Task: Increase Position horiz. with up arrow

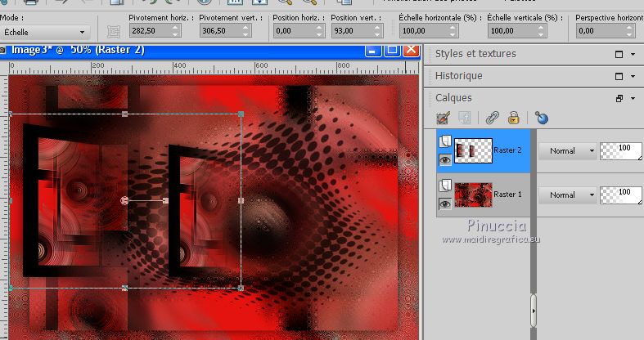Action: pos(319,28)
